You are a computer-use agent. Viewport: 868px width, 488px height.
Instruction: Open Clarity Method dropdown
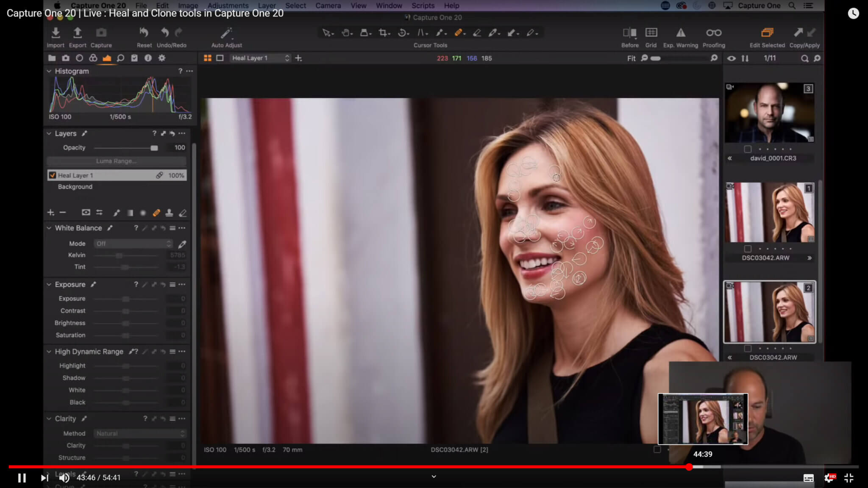pyautogui.click(x=140, y=433)
